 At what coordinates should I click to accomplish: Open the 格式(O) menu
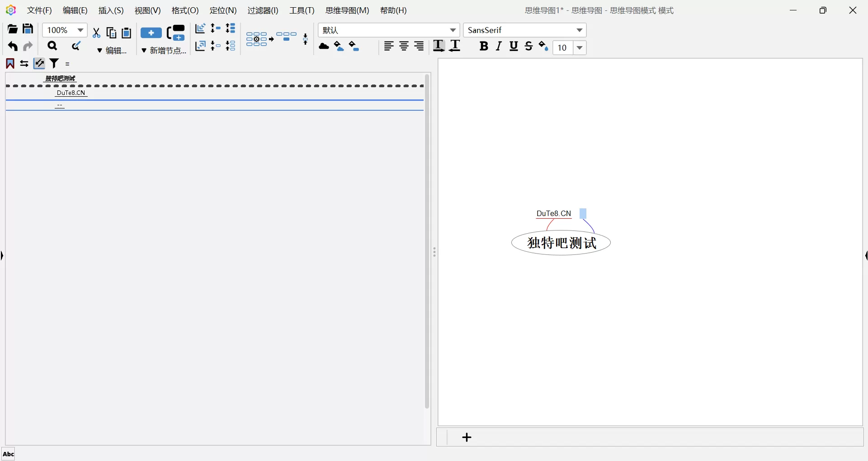(185, 10)
